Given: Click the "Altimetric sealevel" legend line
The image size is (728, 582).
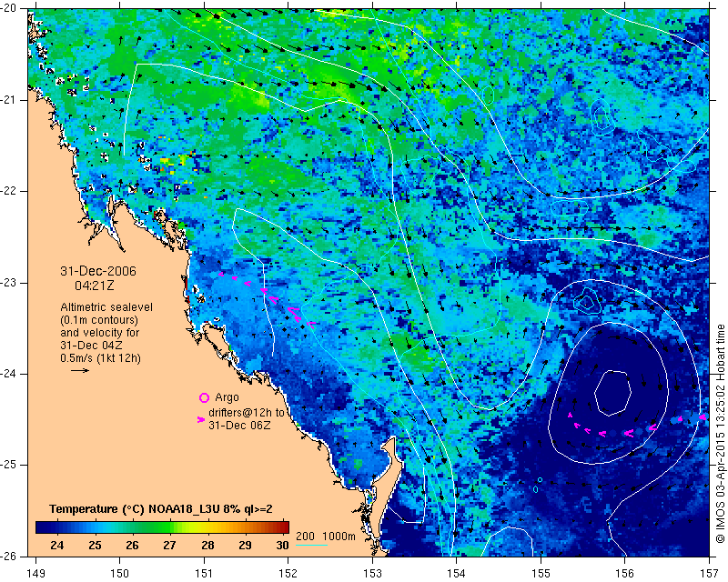Looking at the screenshot, I should (x=106, y=307).
